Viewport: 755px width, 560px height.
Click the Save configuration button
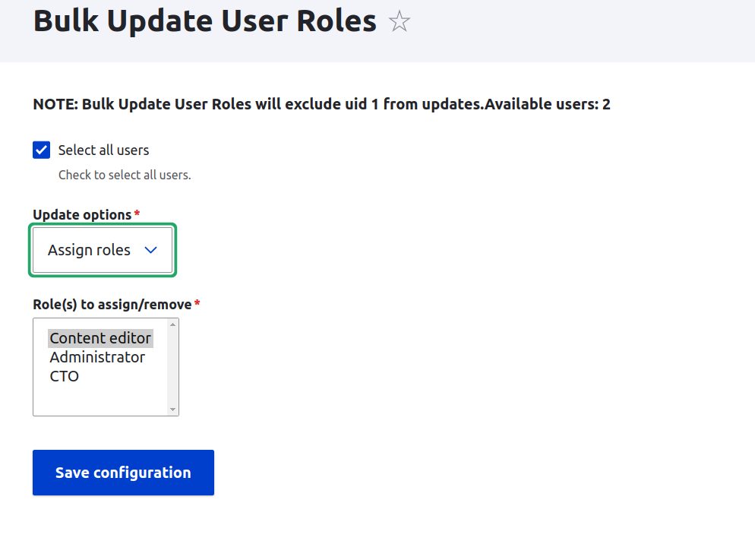(123, 473)
